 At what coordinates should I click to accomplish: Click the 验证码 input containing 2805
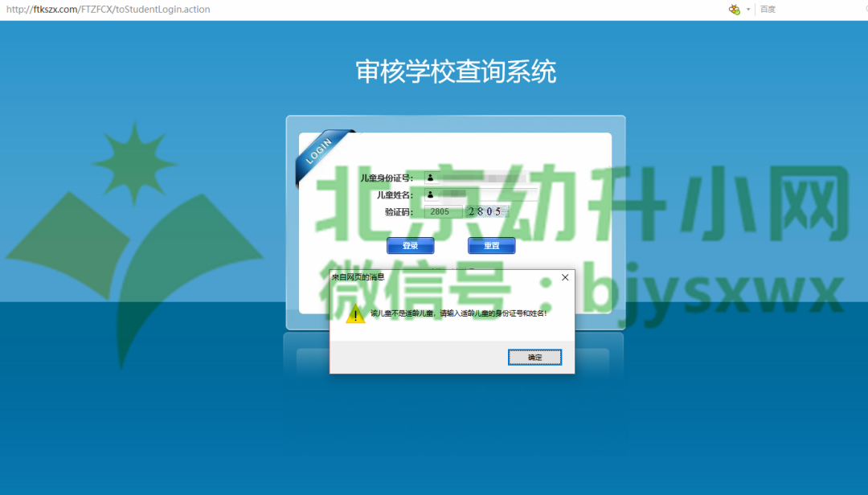click(442, 212)
